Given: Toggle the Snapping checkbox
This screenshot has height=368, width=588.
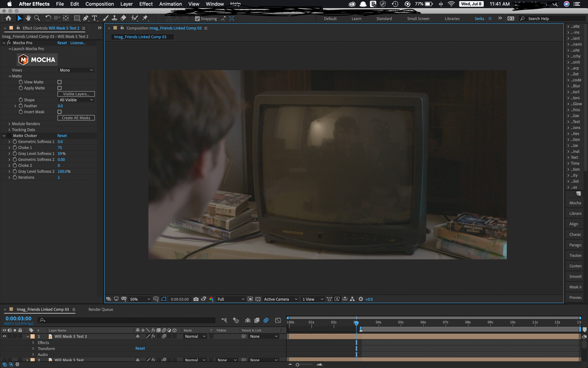Looking at the screenshot, I should (x=197, y=18).
